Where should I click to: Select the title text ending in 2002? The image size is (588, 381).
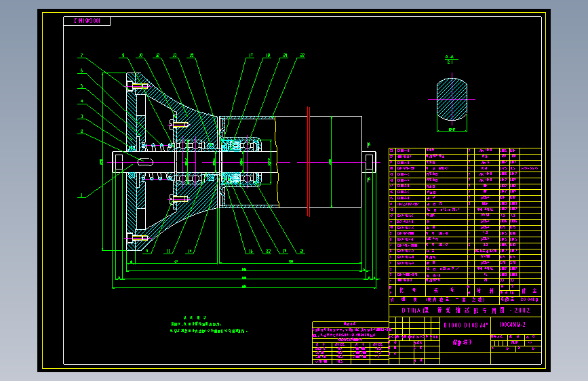coord(466,310)
